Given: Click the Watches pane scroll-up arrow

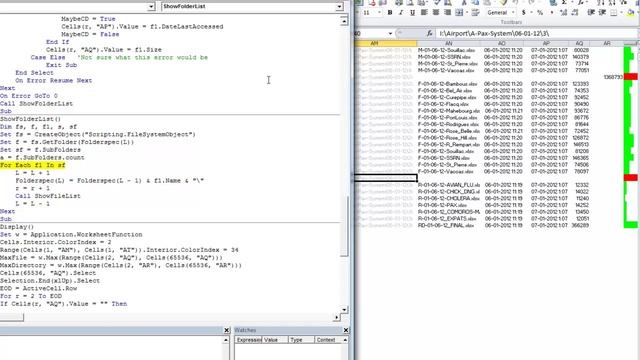Looking at the screenshot, I should [345, 340].
